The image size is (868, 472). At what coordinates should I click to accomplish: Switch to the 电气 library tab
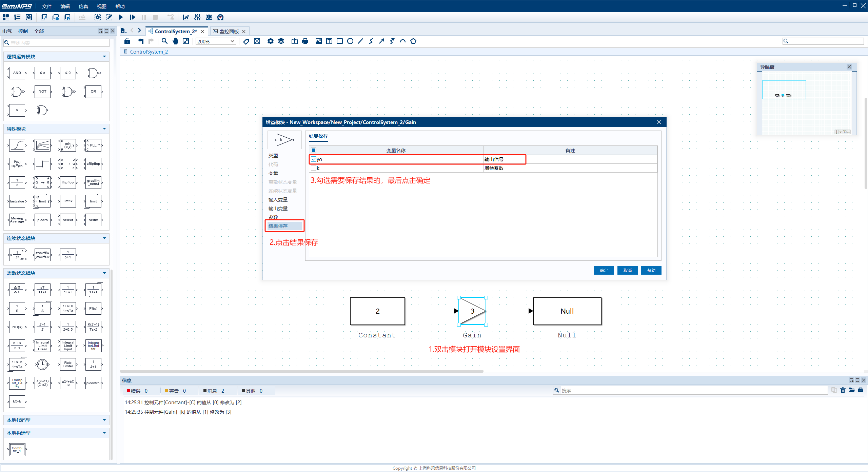[7, 31]
